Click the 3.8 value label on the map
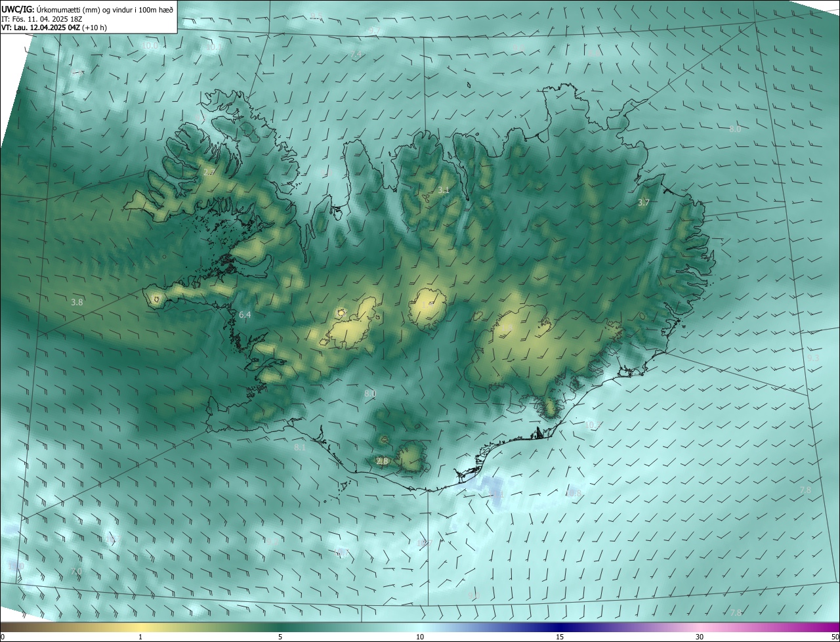The width and height of the screenshot is (840, 642). [x=77, y=303]
